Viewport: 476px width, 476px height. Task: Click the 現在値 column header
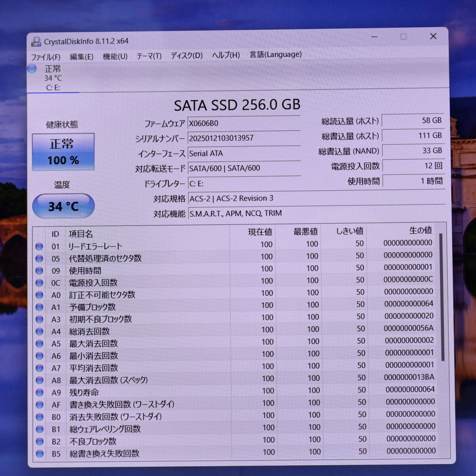[260, 232]
